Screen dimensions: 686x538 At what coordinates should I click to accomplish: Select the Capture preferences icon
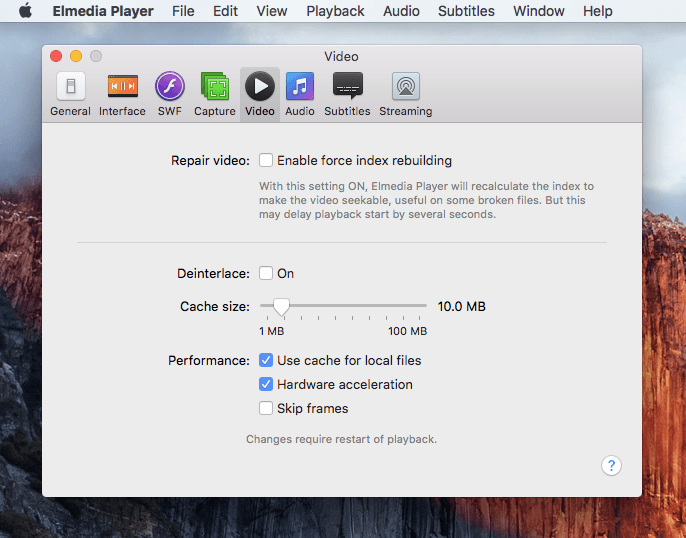tap(215, 94)
